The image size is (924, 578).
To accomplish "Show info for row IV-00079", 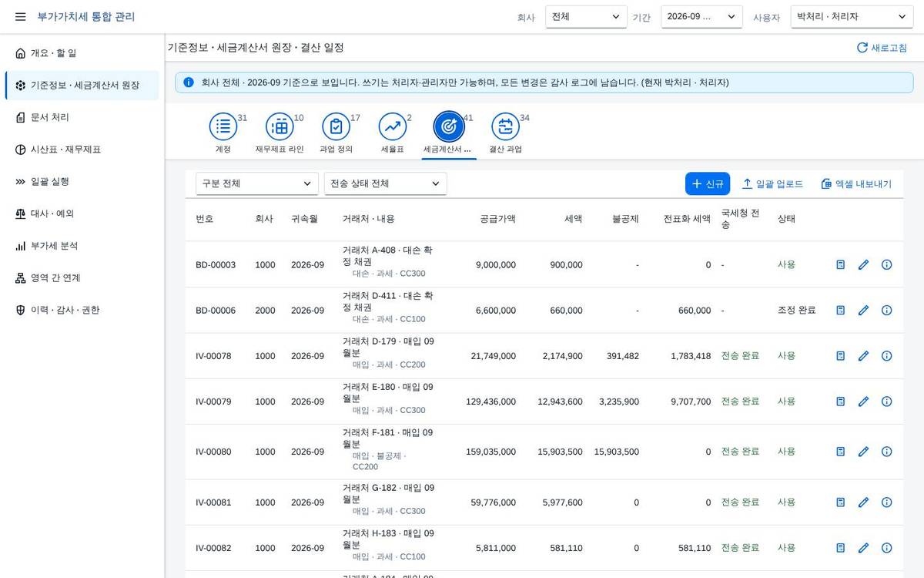I will click(x=886, y=402).
